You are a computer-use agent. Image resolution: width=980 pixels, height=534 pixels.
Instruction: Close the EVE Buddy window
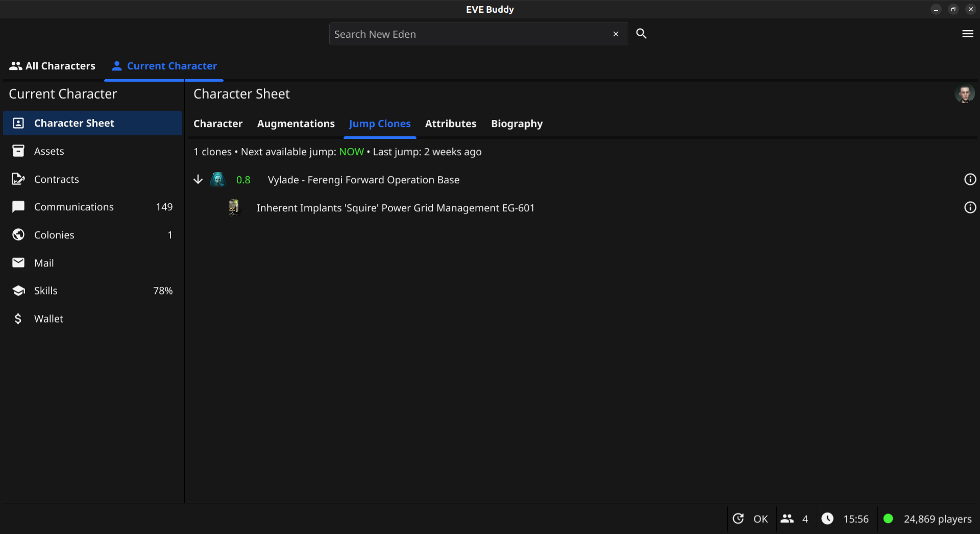(x=970, y=9)
